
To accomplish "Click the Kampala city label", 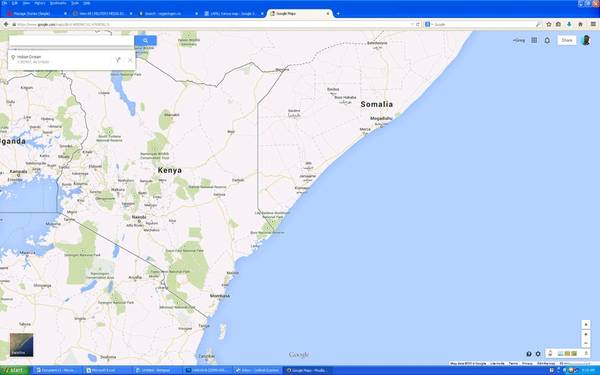I will tap(18, 171).
